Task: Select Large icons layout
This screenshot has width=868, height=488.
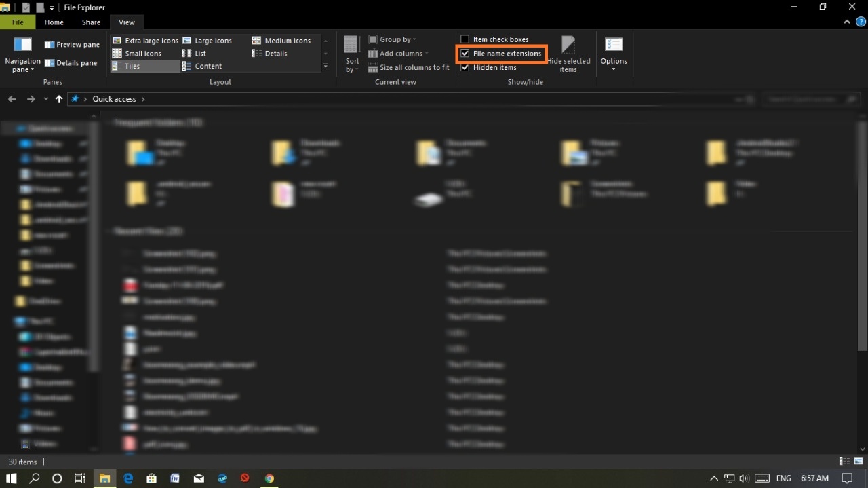Action: (x=207, y=41)
